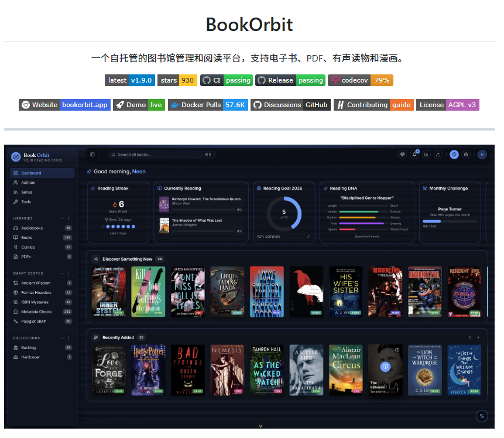Collapse the Collections section chevron
Screen dimensions: 504x438
pyautogui.click(x=63, y=338)
